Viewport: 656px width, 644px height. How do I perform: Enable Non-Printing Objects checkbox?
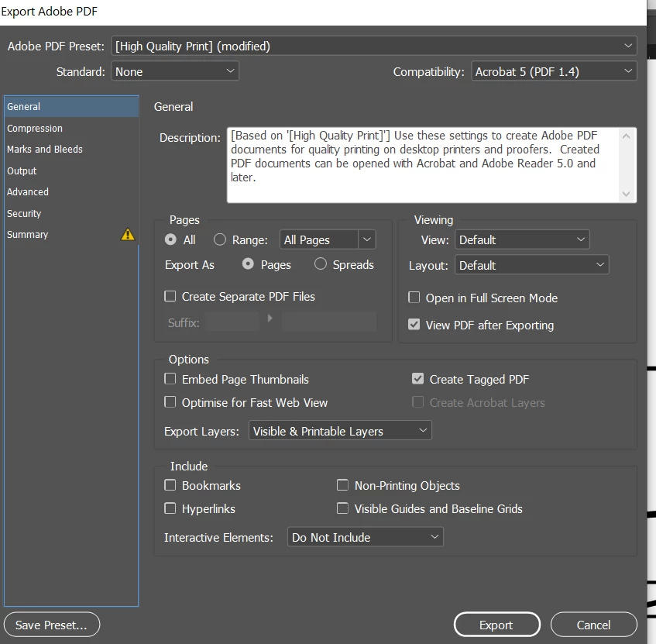[342, 485]
